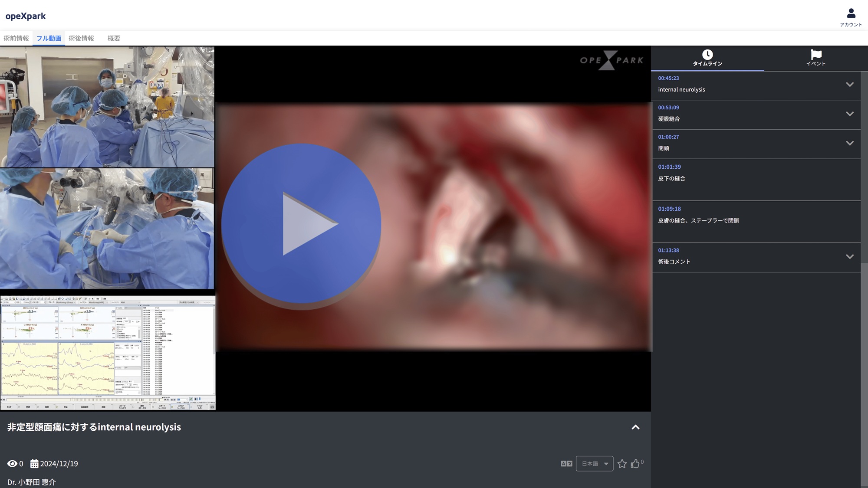Click the video title internal neurolysis
The height and width of the screenshot is (488, 868).
click(94, 427)
